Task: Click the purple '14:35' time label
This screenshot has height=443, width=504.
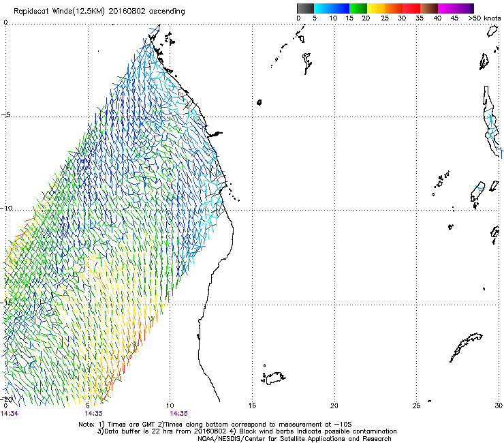Action: [x=93, y=414]
